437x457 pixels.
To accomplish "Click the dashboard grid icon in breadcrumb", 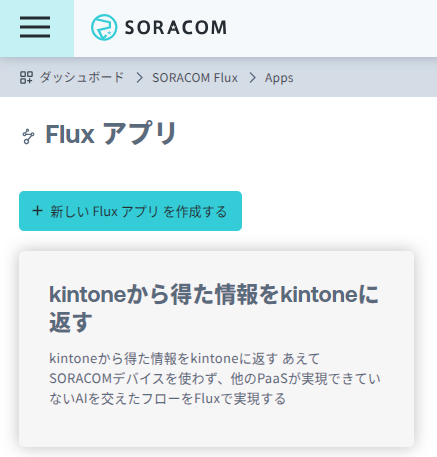I will (x=26, y=78).
